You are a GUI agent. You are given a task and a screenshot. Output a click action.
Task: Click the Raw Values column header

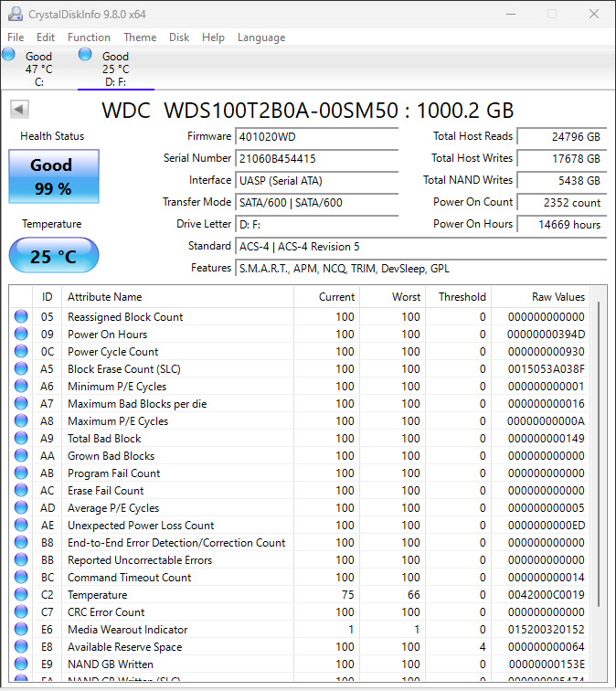541,296
